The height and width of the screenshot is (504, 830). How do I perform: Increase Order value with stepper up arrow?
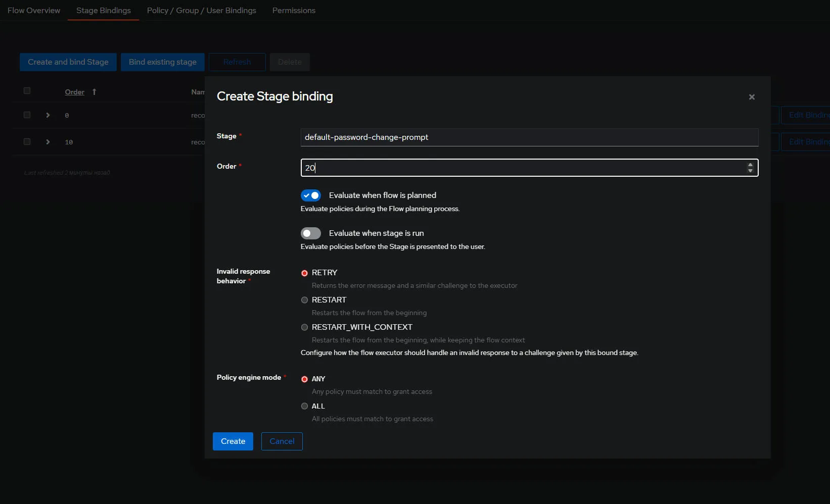(x=750, y=165)
